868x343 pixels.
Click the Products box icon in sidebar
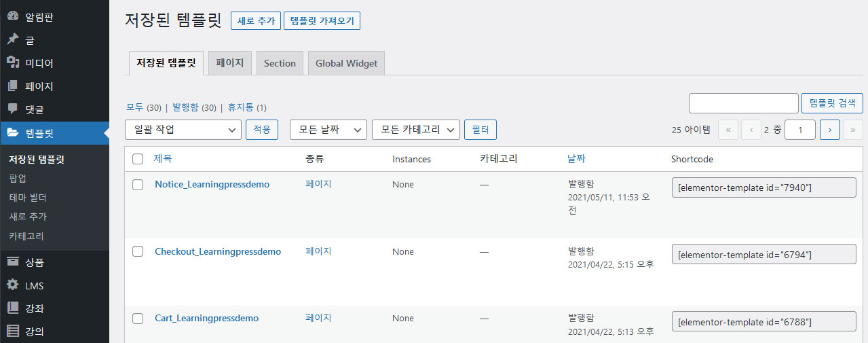[13, 262]
